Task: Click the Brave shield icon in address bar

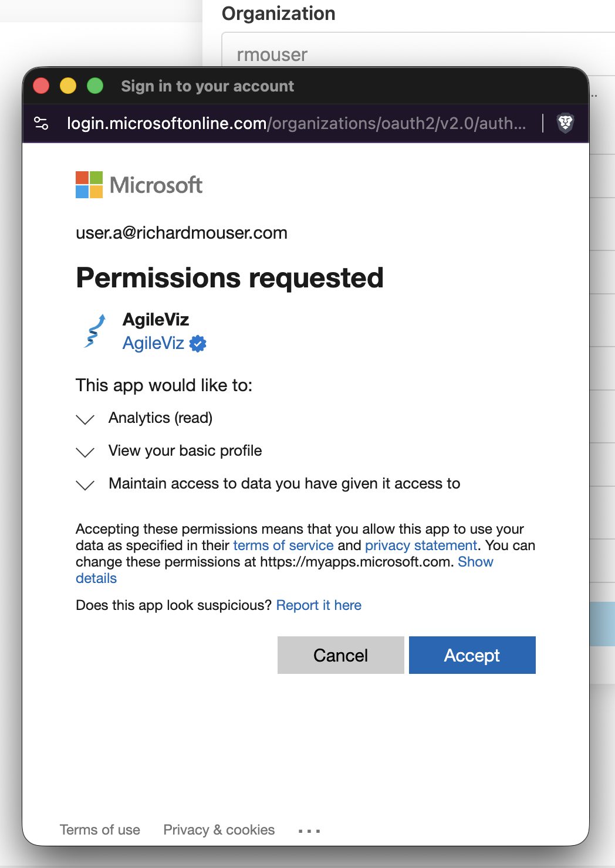Action: tap(565, 124)
